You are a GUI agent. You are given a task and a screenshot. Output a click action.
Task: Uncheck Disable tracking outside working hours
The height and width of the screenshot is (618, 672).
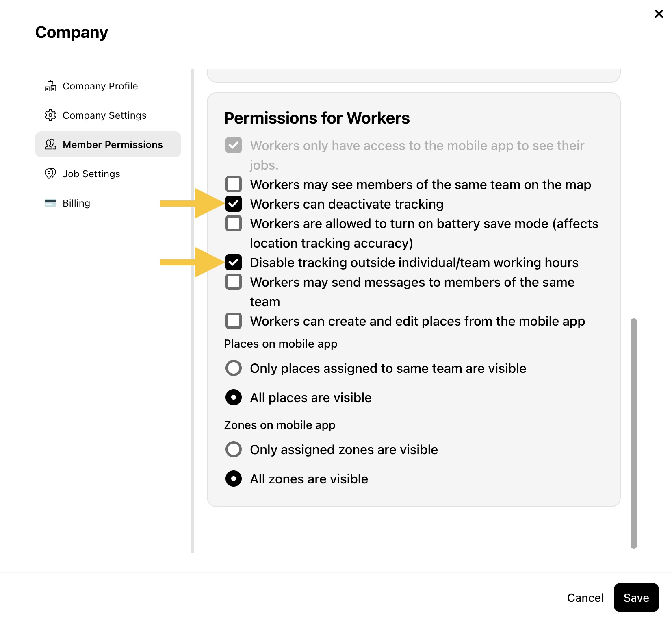[x=234, y=262]
